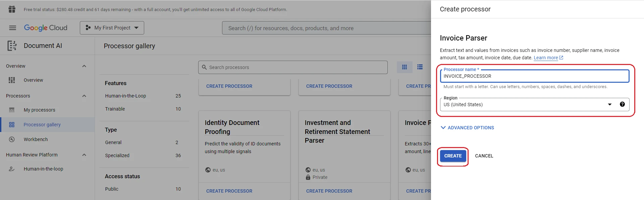Switch to grid view in gallery
The image size is (644, 200).
point(405,67)
